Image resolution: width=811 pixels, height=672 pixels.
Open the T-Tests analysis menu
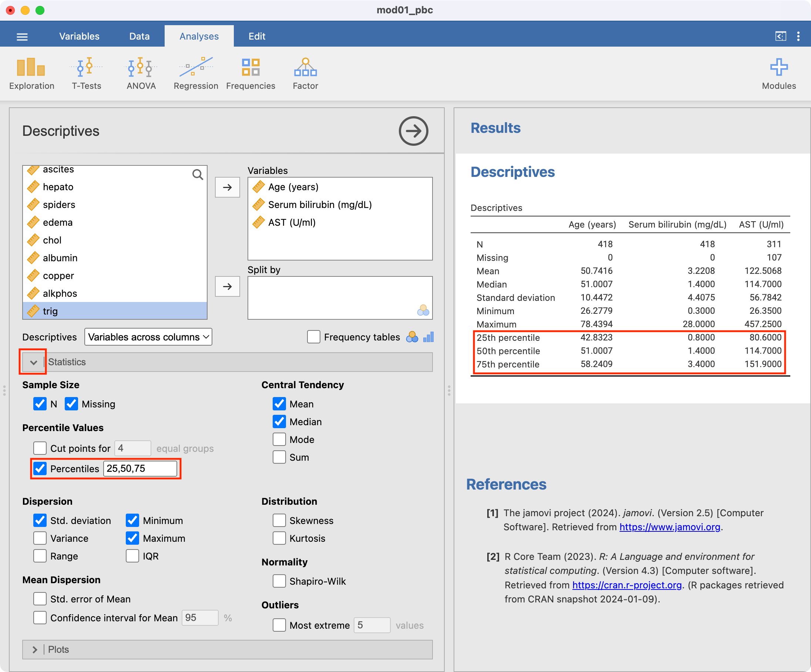tap(86, 74)
